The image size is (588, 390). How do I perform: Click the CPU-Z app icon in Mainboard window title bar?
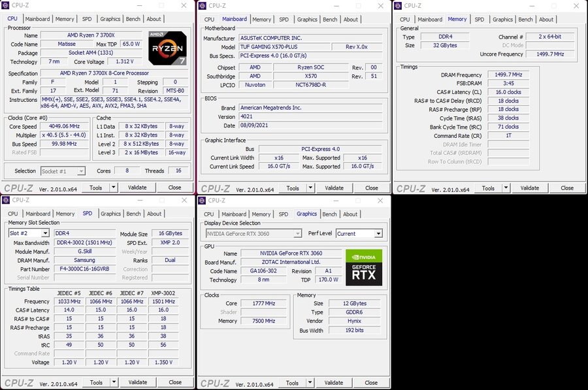[x=203, y=6]
